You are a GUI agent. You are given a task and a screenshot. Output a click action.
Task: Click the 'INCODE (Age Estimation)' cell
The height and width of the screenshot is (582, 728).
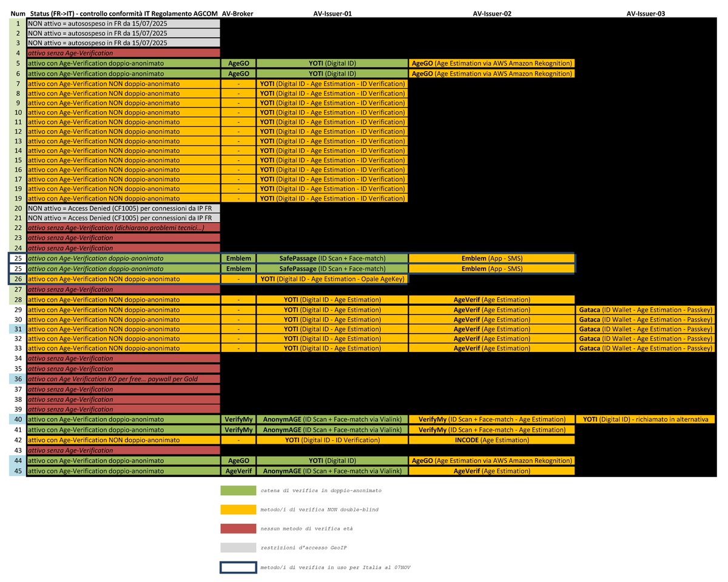[492, 440]
